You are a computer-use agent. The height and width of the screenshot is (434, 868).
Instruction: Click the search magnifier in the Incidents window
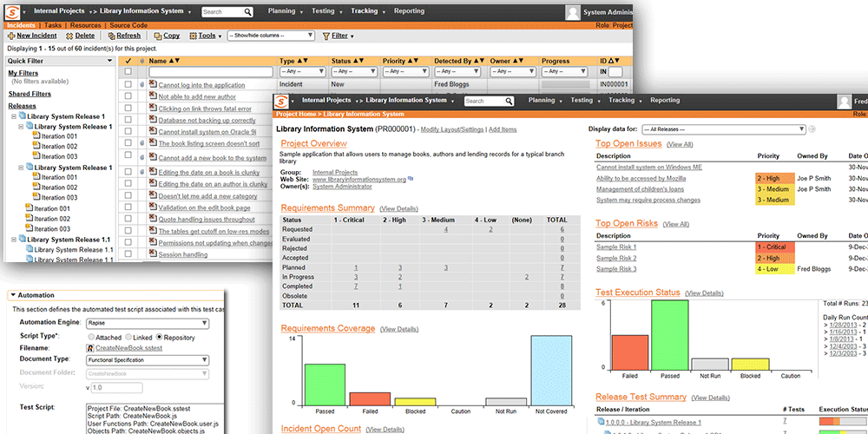pos(248,11)
